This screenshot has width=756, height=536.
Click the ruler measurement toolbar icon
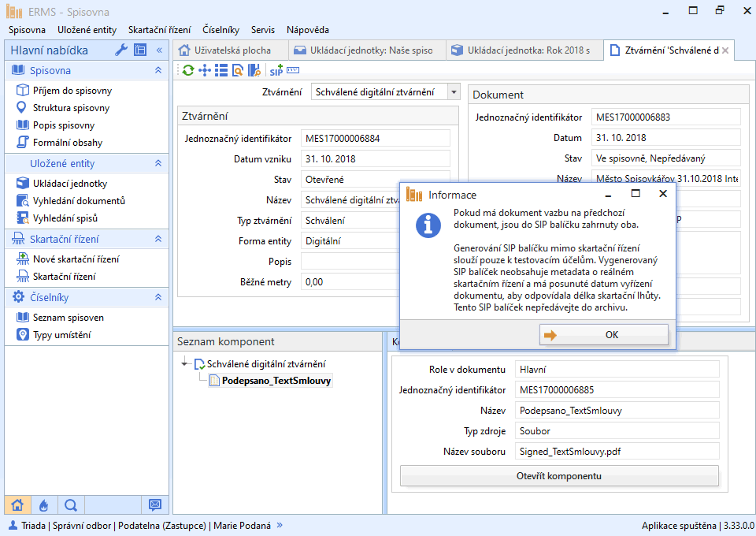tap(293, 70)
